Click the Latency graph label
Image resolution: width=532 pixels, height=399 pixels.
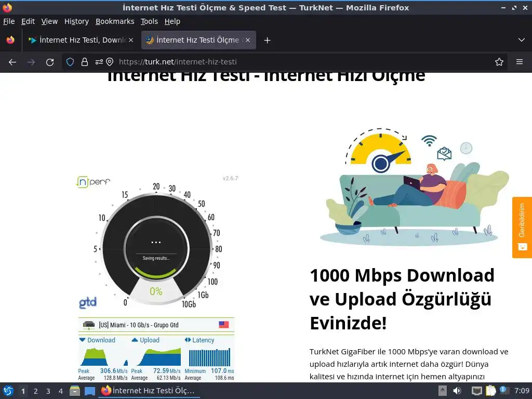[x=199, y=340]
